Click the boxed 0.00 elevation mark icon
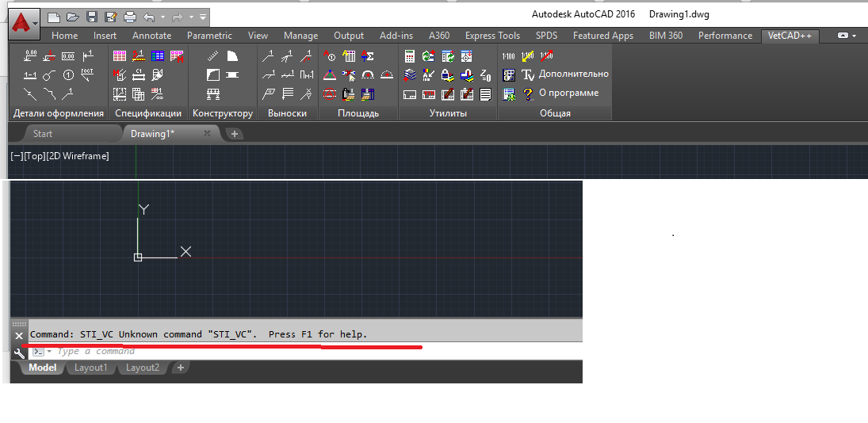 pyautogui.click(x=68, y=56)
